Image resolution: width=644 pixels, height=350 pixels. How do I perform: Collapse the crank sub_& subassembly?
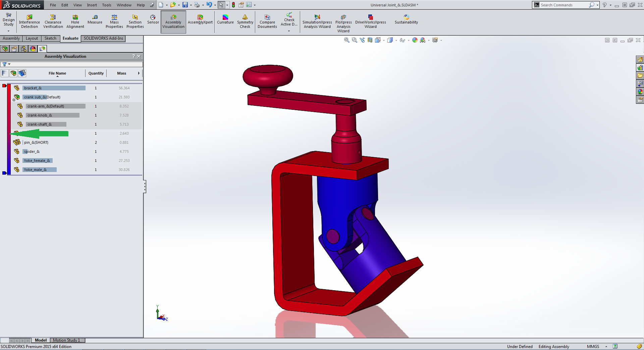[14, 100]
